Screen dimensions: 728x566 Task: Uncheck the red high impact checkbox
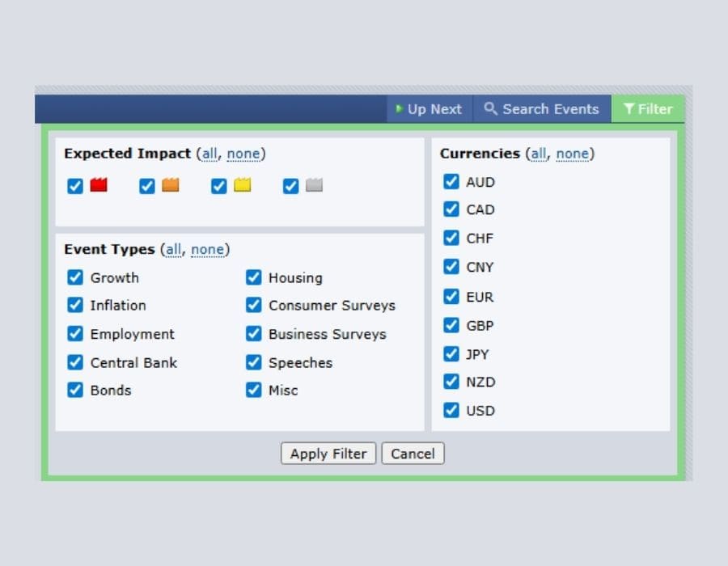(75, 186)
